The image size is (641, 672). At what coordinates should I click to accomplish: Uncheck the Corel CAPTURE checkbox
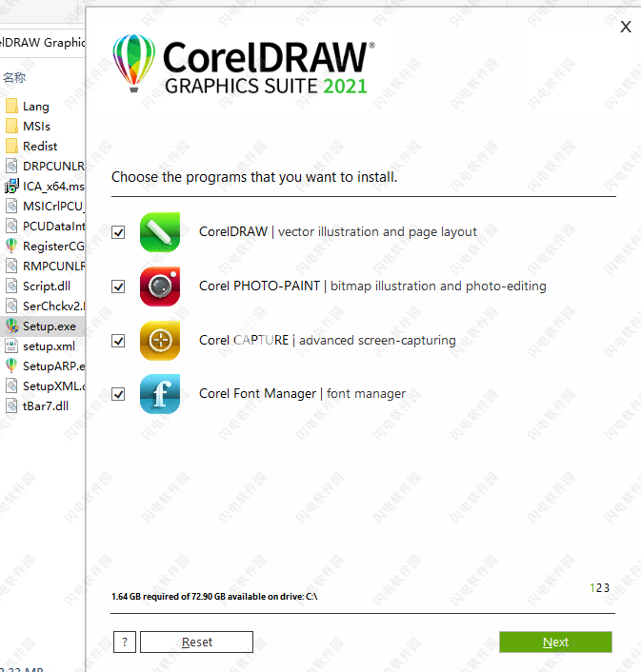tap(118, 341)
